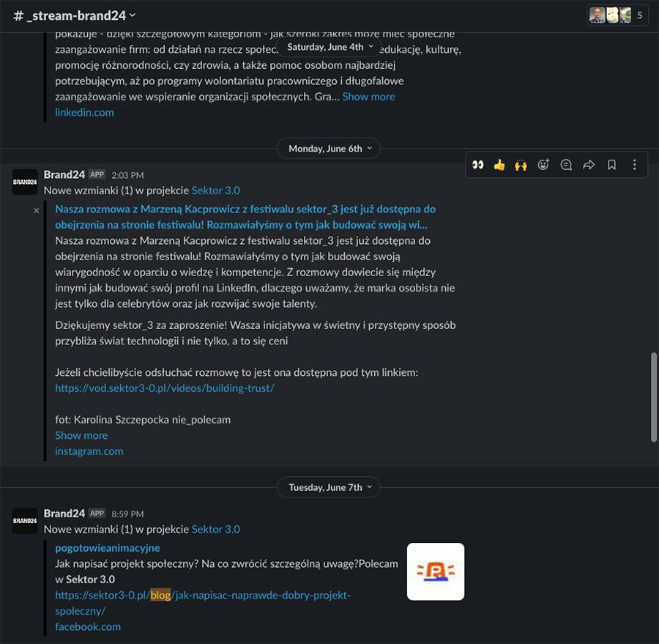Open the facebook.com source link
The image size is (659, 644).
(88, 626)
